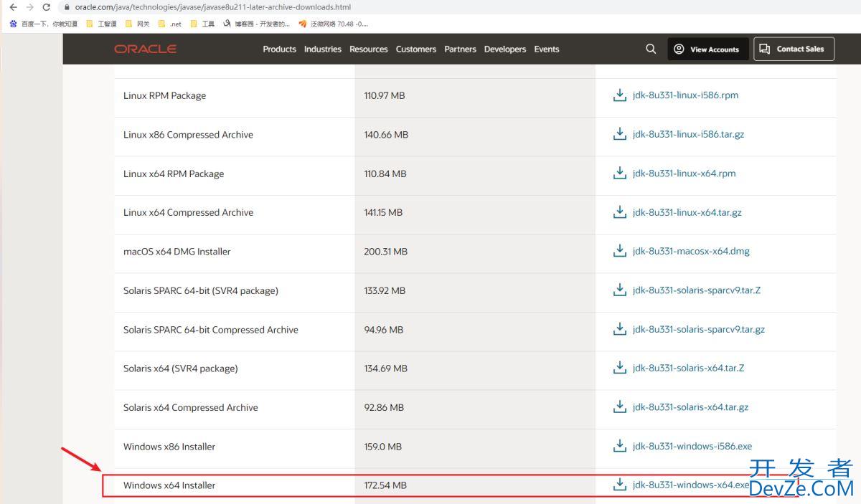Screen dimensions: 861x504
Task: Open the 工具 bookmarks folder
Action: [x=202, y=24]
